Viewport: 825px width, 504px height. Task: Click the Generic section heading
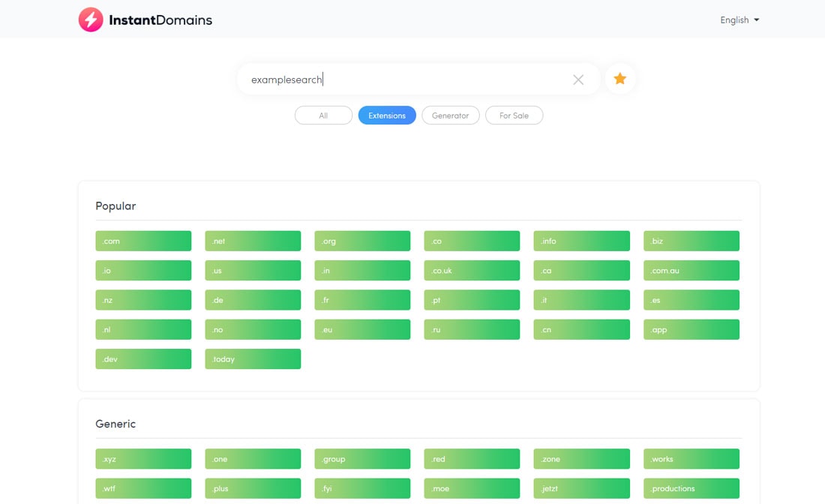click(x=115, y=424)
